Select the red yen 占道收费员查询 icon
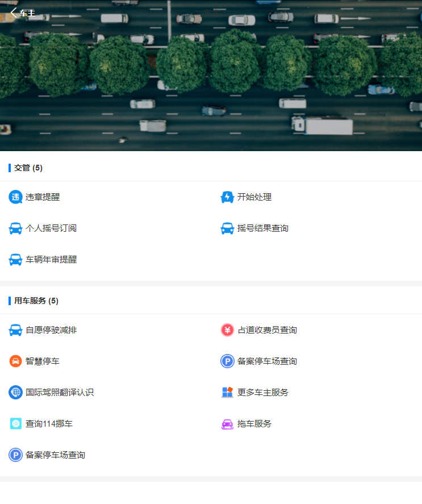422x504 pixels. 227,330
